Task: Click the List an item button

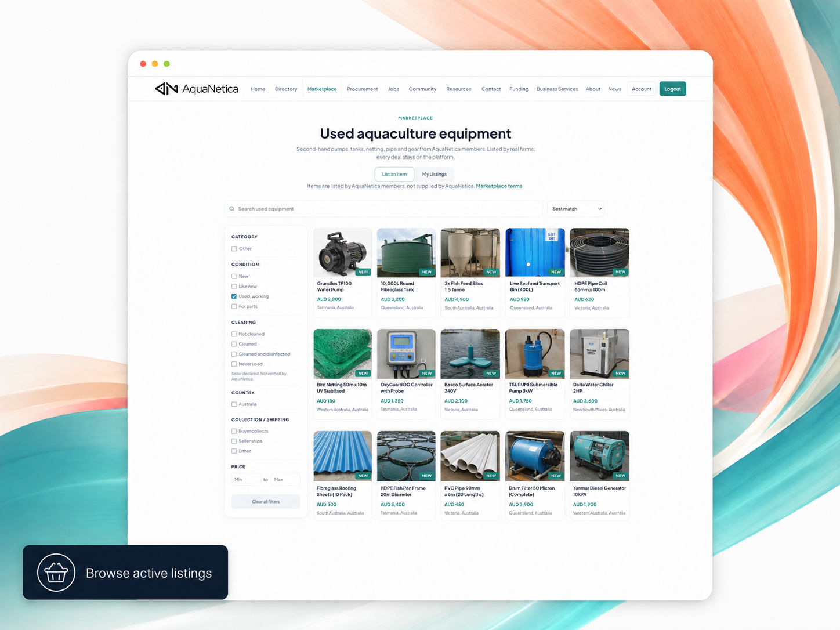Action: point(394,174)
